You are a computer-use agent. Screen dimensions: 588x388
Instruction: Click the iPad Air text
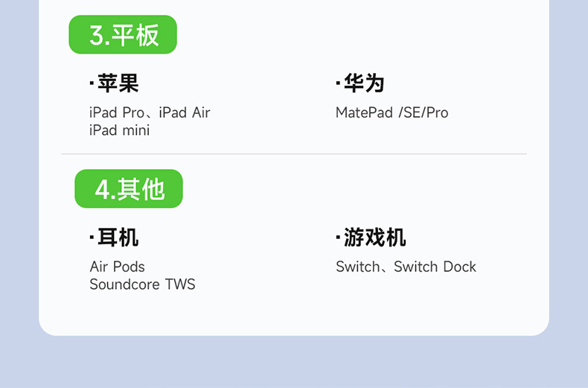(185, 112)
